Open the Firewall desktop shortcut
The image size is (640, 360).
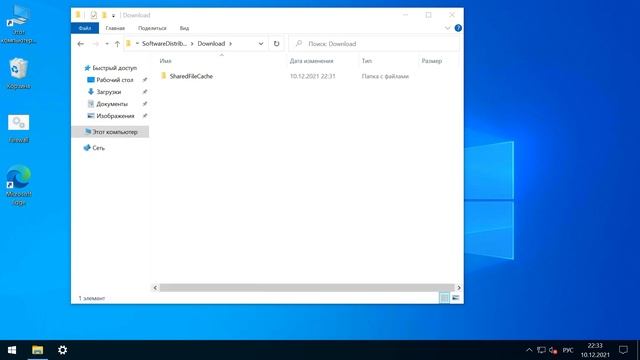[x=18, y=129]
